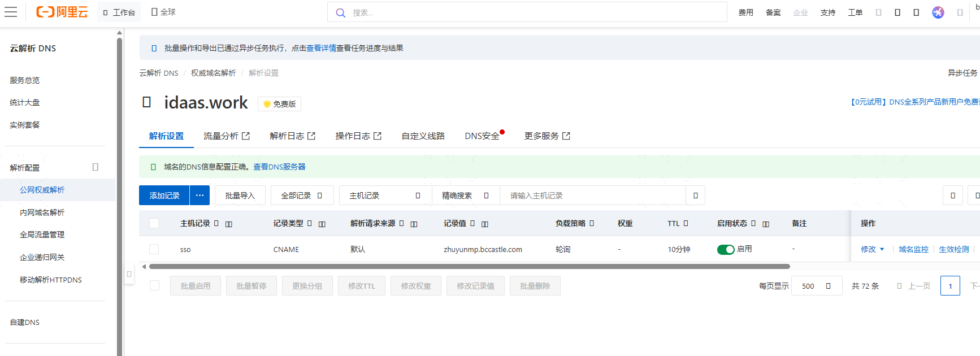Open the colorful AI assistant icon
The image size is (980, 356).
[938, 12]
